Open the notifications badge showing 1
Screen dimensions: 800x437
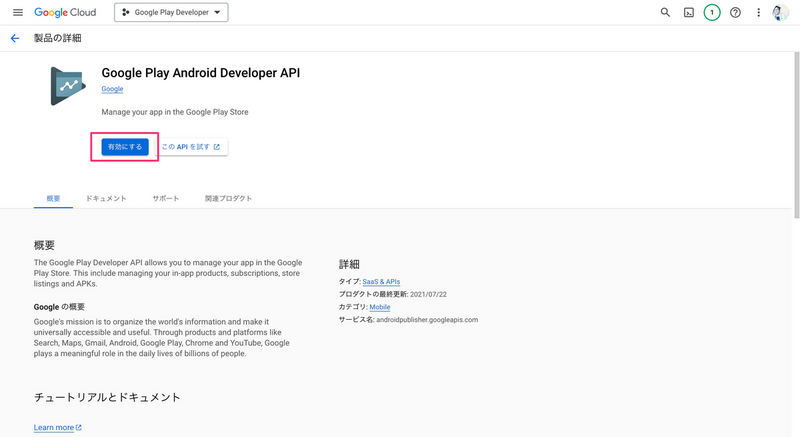[x=712, y=12]
